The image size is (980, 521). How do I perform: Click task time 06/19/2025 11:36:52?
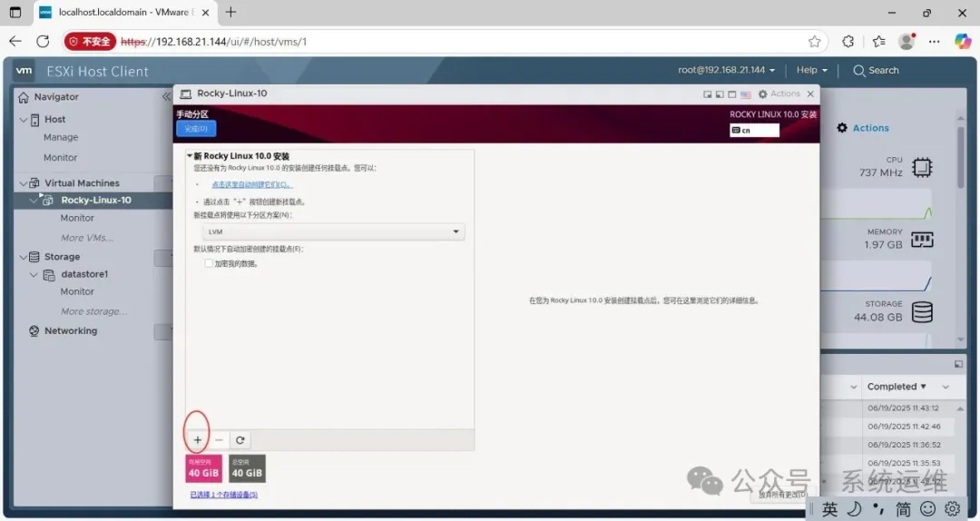(904, 445)
